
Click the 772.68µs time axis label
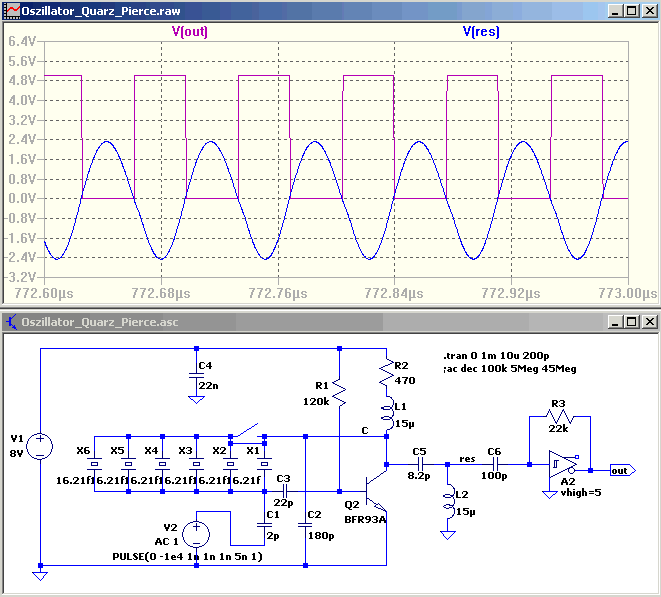coord(161,293)
